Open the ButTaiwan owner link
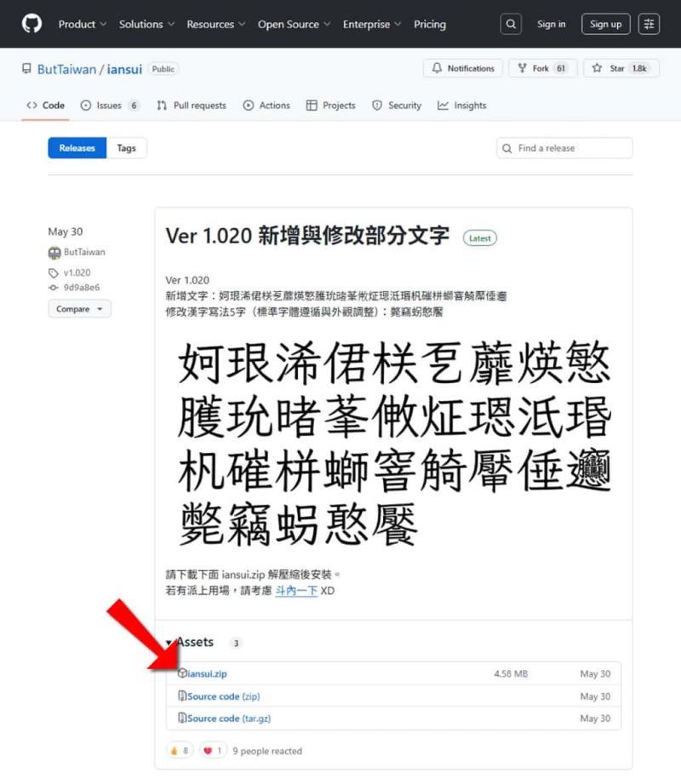The height and width of the screenshot is (784, 681). pos(66,69)
